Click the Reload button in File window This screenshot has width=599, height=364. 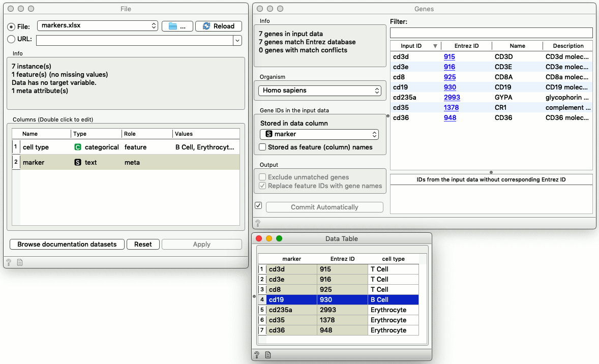coord(219,26)
